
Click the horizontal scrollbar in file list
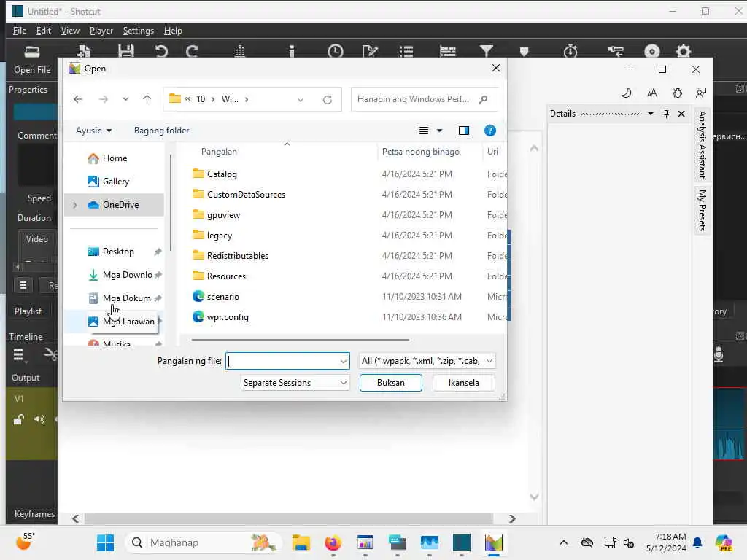(x=300, y=340)
